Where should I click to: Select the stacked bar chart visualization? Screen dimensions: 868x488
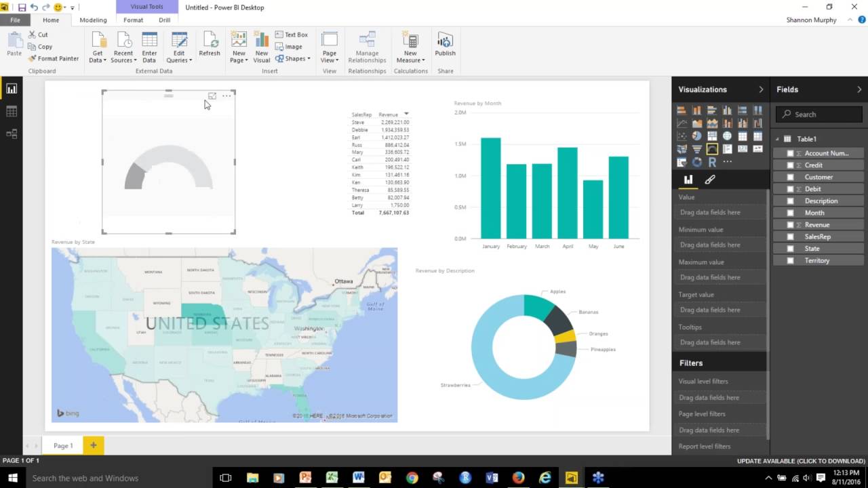pos(682,110)
